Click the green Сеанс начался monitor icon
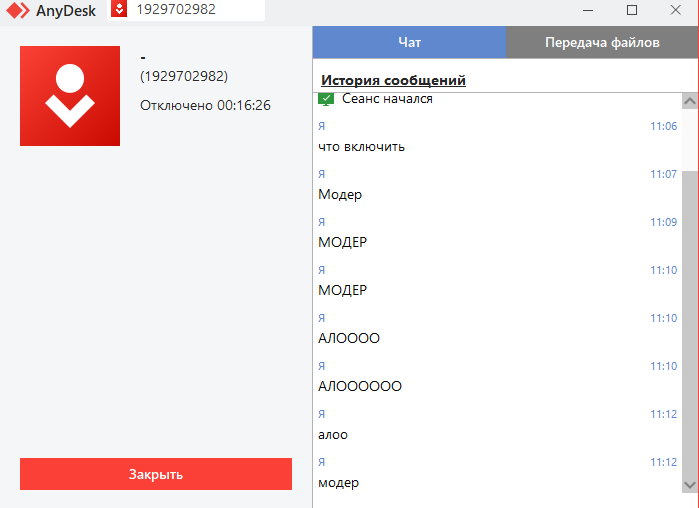The image size is (699, 508). (326, 99)
